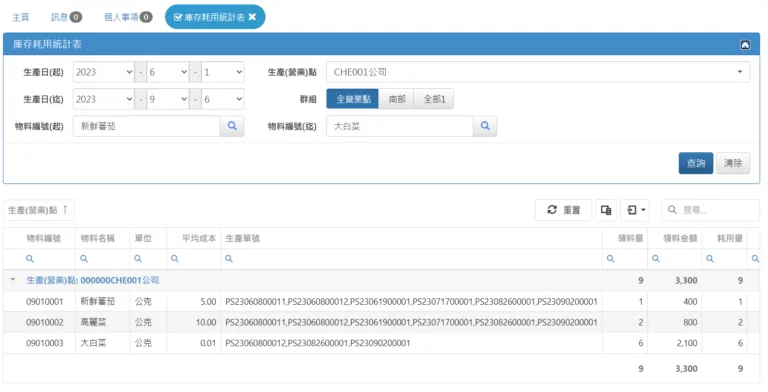This screenshot has width=768, height=392.
Task: Filter the 物料編號 column
Action: tap(30, 259)
